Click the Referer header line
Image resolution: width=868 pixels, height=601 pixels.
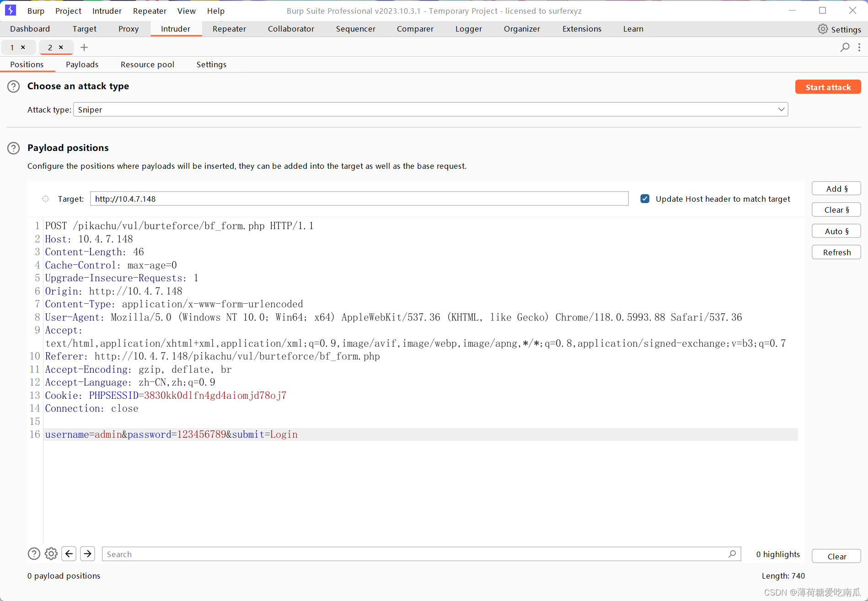tap(212, 356)
